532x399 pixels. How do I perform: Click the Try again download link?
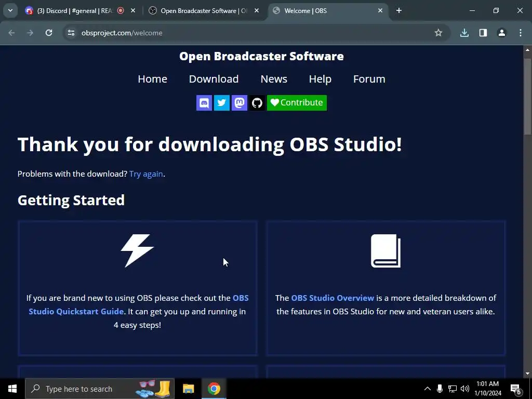point(146,174)
